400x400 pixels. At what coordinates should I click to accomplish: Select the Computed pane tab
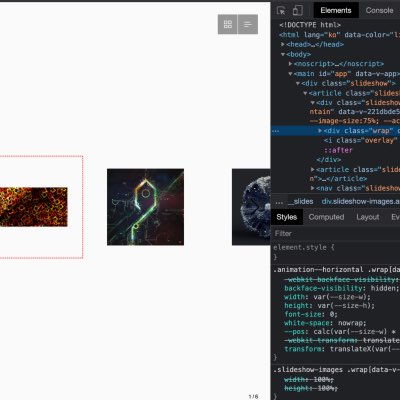click(x=326, y=217)
